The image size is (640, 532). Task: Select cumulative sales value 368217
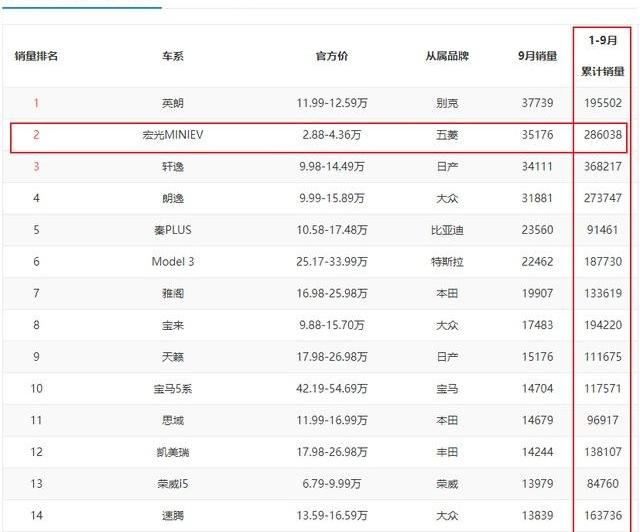pos(603,167)
